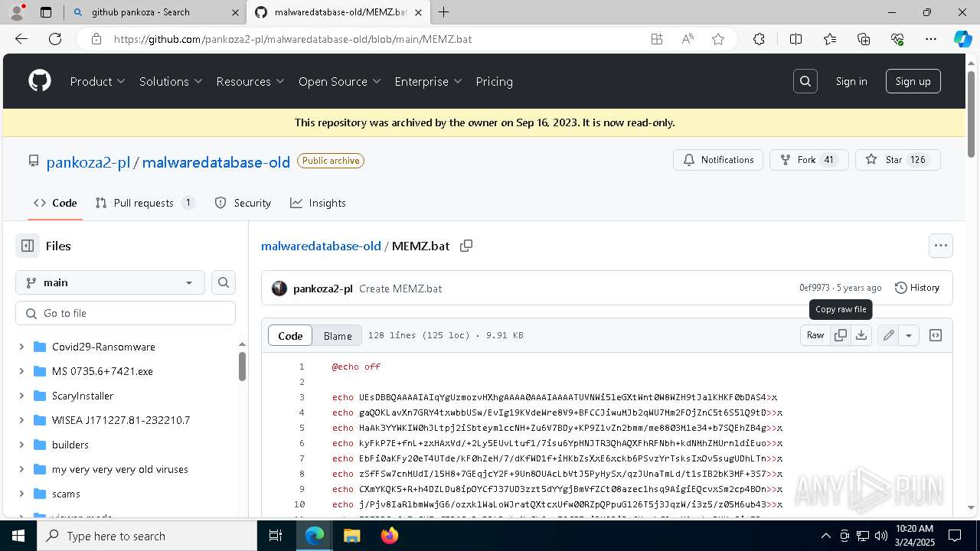
Task: Expand the Solutions navigation menu
Action: tap(171, 81)
